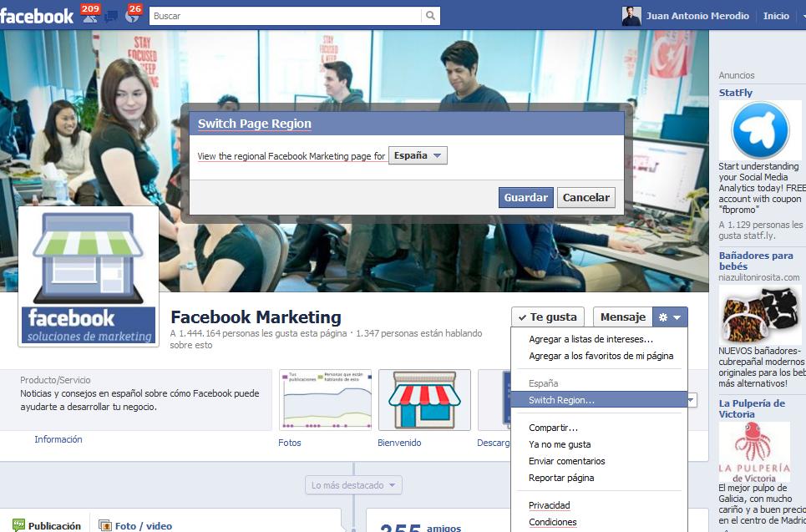The height and width of the screenshot is (532, 806).
Task: Open Privacidad link in menu
Action: [x=550, y=505]
